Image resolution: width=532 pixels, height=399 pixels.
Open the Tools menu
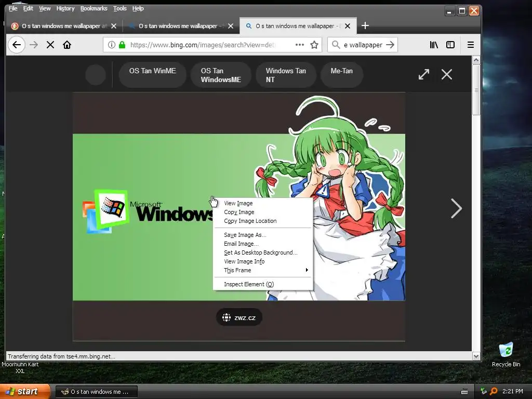coord(120,8)
